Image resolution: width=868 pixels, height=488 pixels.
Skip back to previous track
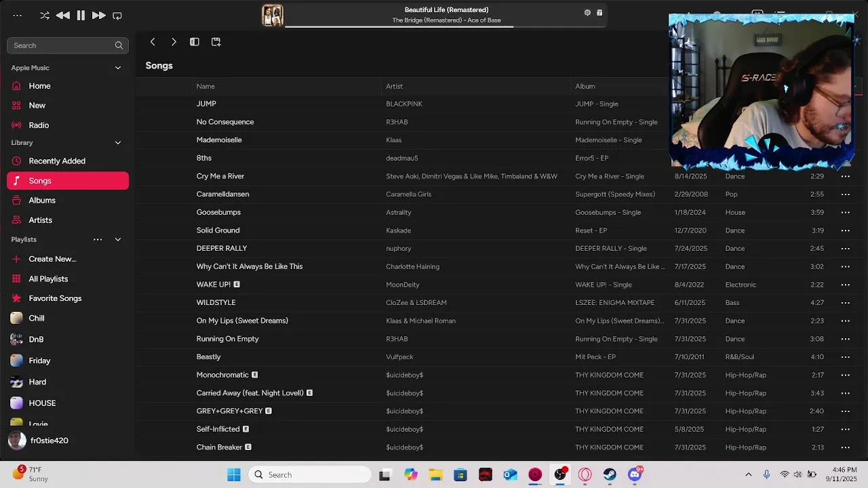point(63,16)
